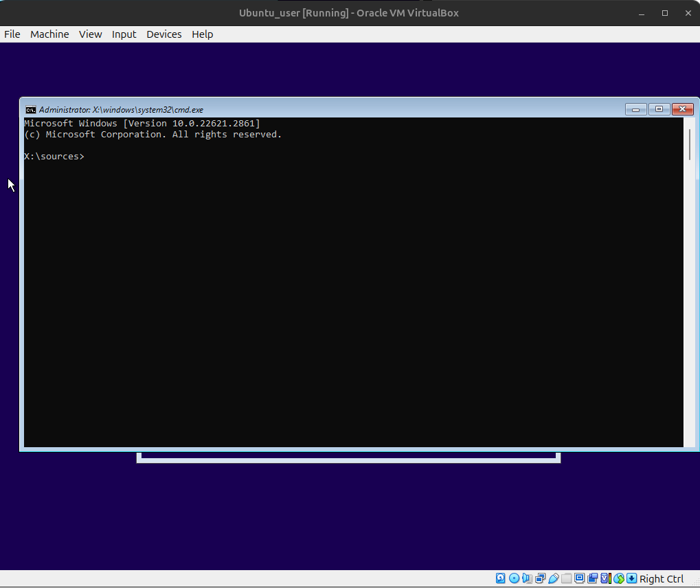Click the network adapters status icon

tap(540, 578)
